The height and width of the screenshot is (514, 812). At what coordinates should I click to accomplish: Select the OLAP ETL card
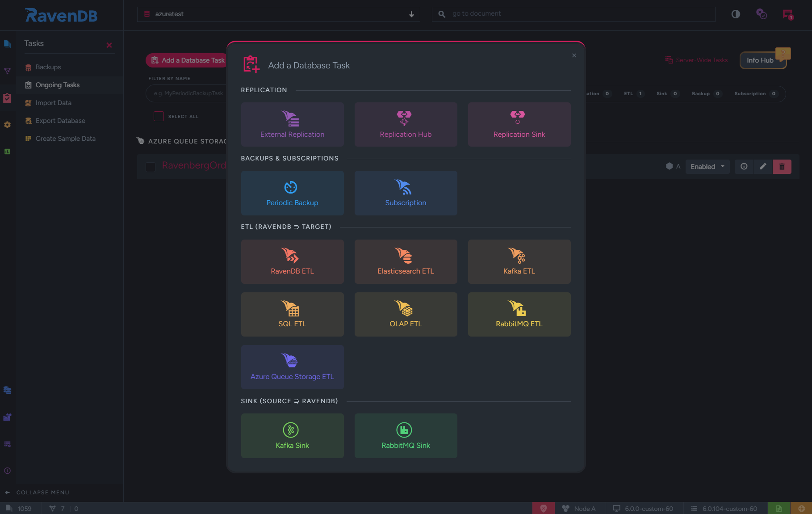(x=406, y=314)
